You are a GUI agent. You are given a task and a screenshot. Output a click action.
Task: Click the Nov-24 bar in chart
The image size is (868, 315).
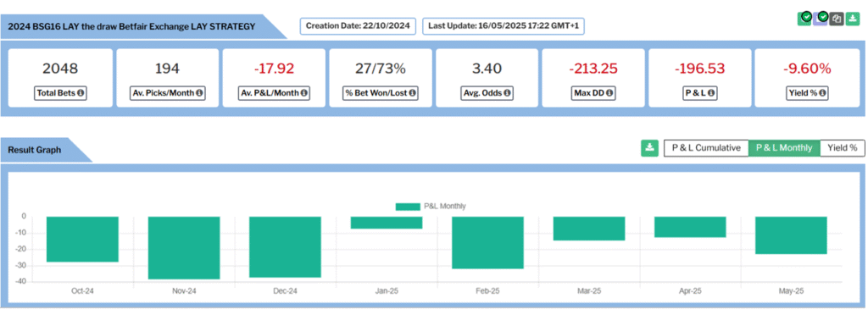(x=184, y=247)
